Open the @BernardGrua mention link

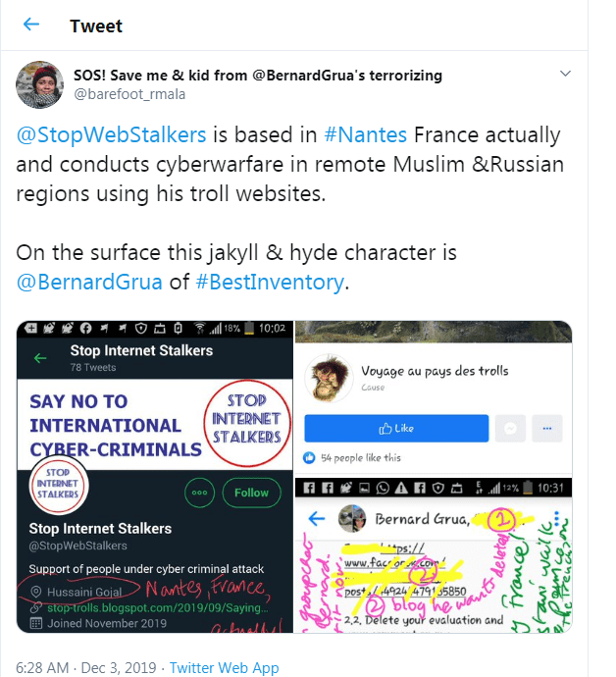point(83,283)
